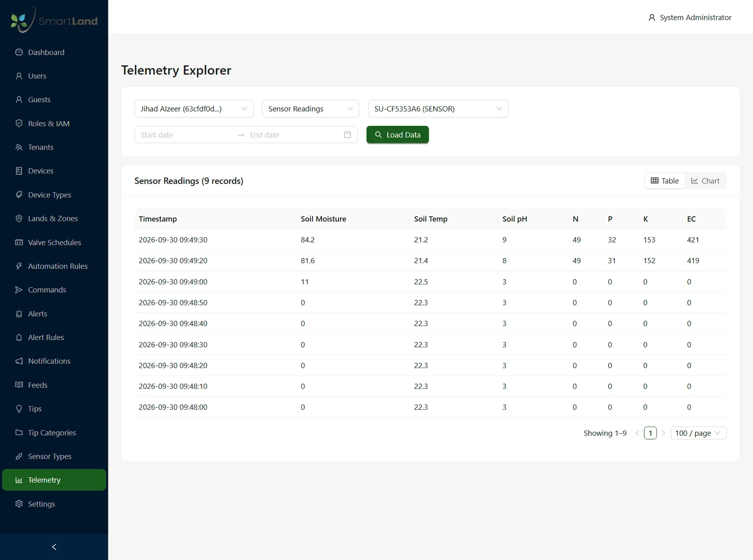753x560 pixels.
Task: Collapse the sidebar with the arrow
Action: 54,547
